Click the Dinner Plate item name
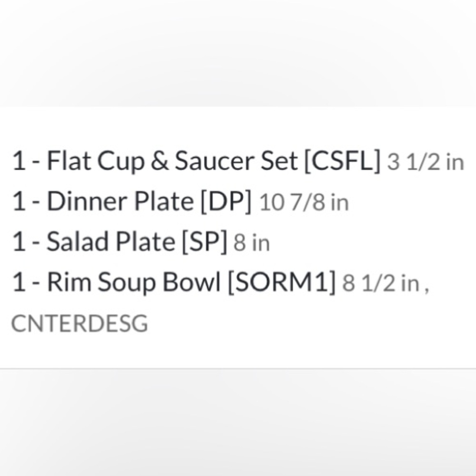This screenshot has width=476, height=476. [x=120, y=201]
